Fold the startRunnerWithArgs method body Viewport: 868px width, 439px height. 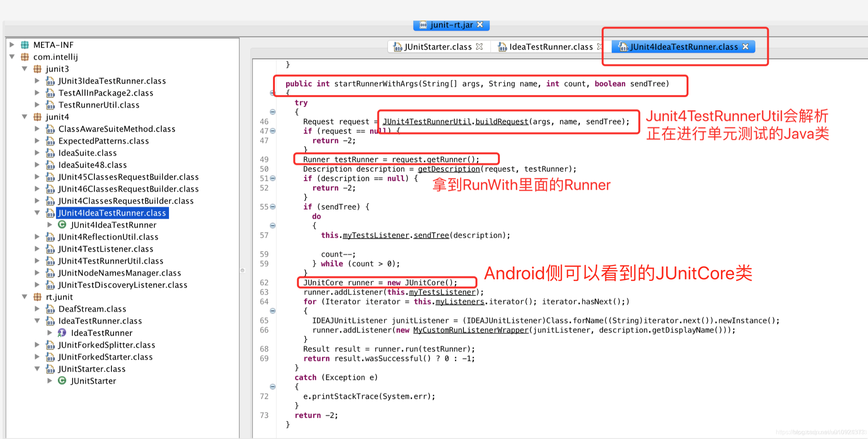[x=272, y=93]
